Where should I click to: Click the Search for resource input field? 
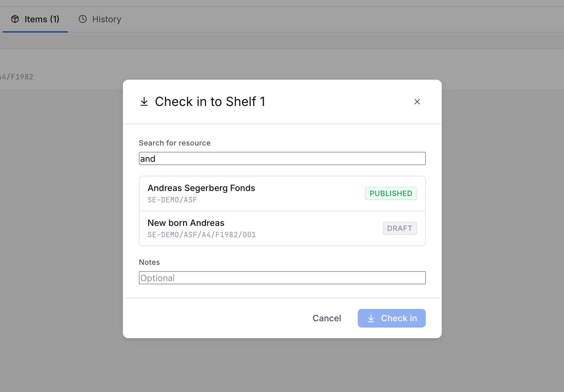click(x=282, y=158)
